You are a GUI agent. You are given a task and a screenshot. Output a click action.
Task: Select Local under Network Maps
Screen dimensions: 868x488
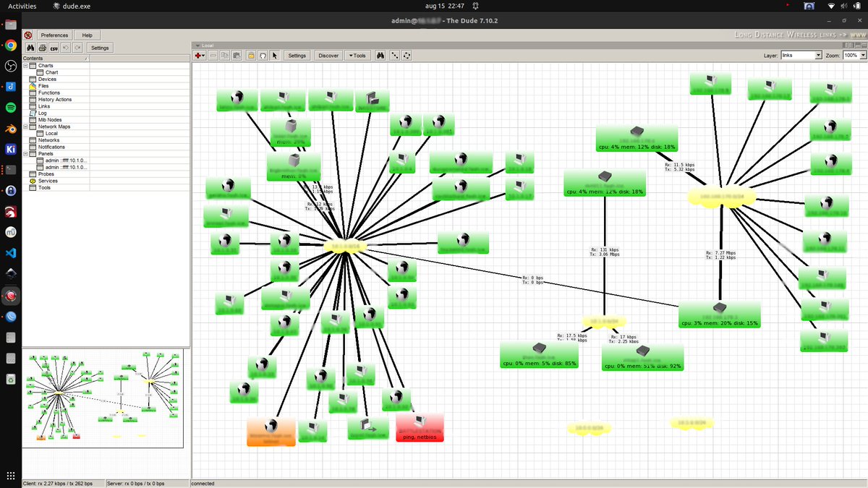(51, 133)
